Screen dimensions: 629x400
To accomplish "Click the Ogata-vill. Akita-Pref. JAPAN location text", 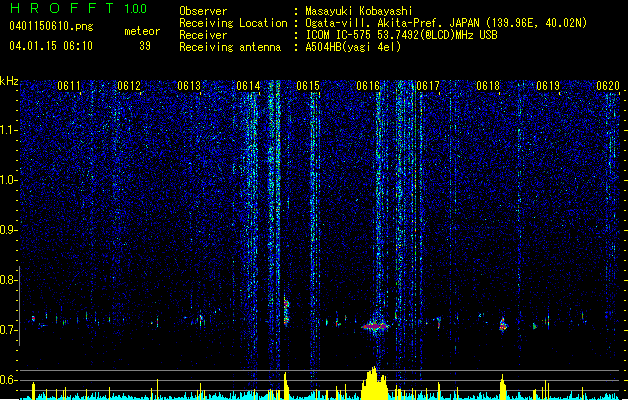I will [x=446, y=23].
